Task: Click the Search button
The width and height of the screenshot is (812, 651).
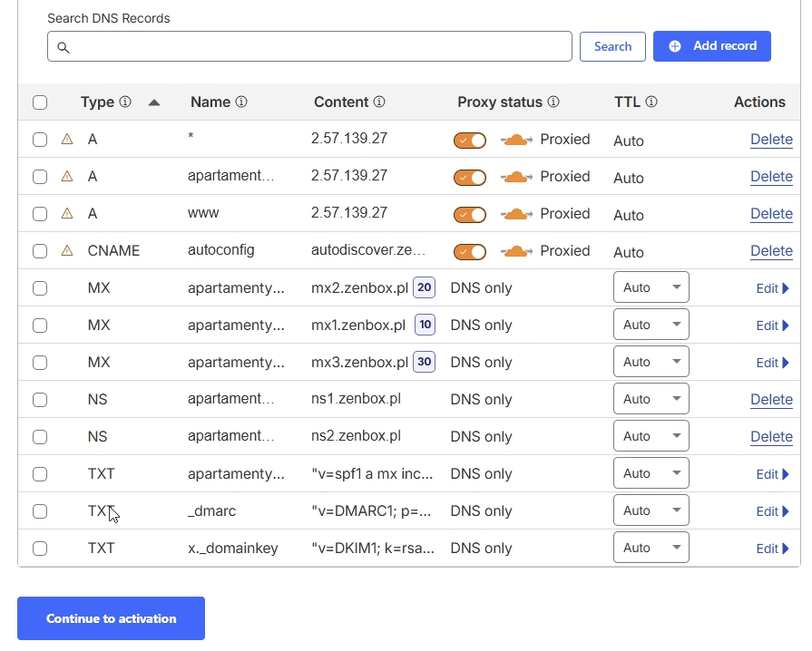Action: coord(612,46)
